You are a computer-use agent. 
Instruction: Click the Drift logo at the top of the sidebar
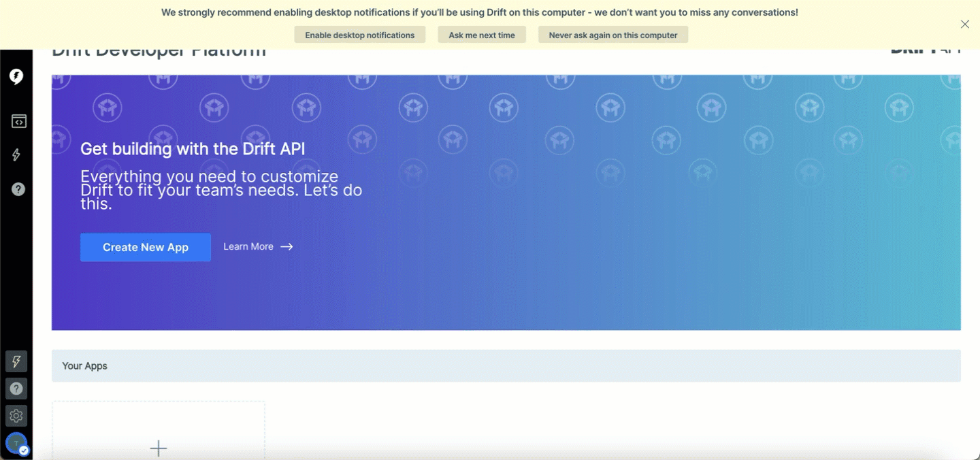pos(16,77)
